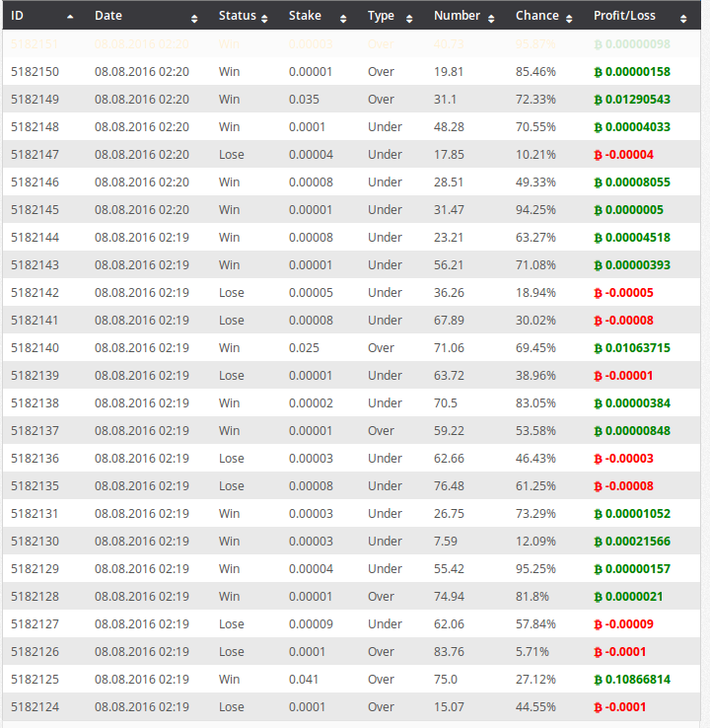The height and width of the screenshot is (728, 710).
Task: Click Lose status in row 5182139
Action: coord(232,376)
